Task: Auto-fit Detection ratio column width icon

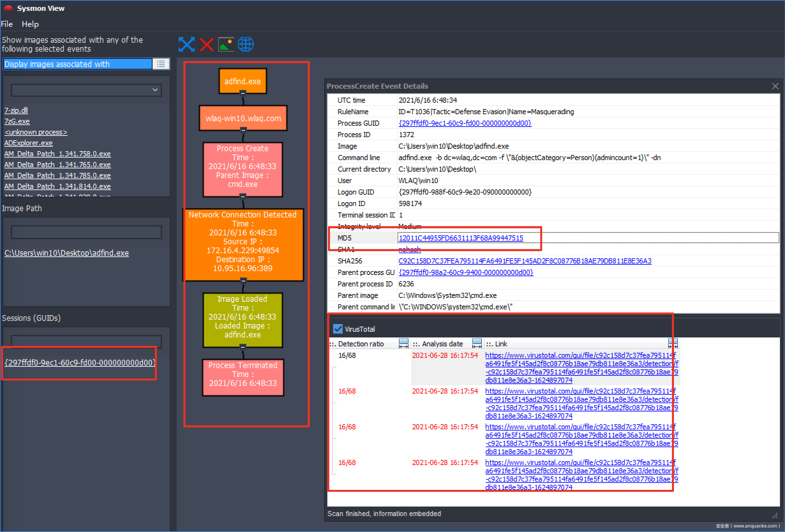Action: point(403,343)
